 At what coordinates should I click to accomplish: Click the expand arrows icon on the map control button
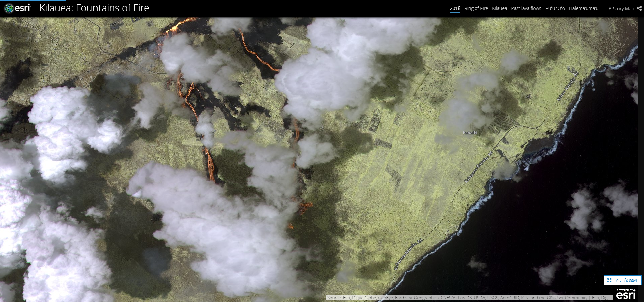609,280
